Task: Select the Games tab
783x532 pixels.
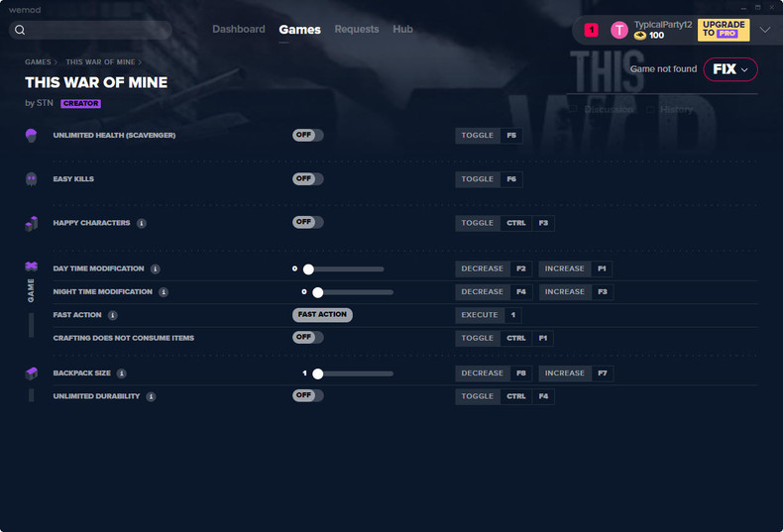Action: click(299, 30)
